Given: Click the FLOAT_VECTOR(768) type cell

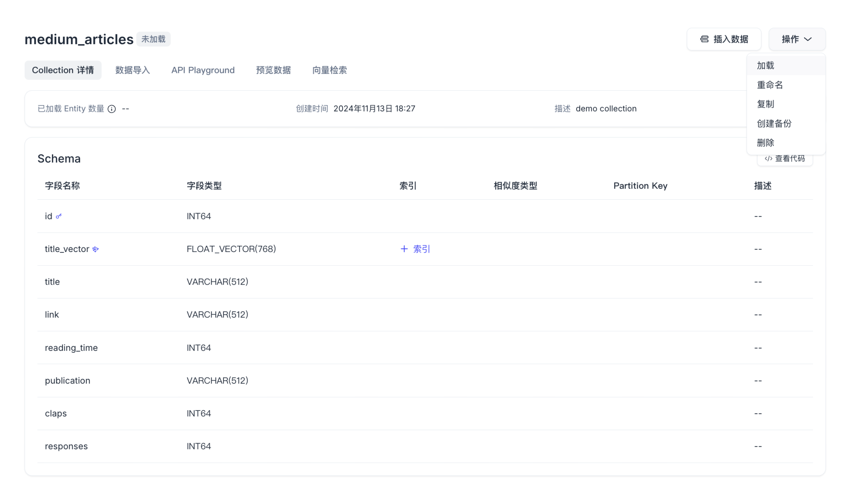Looking at the screenshot, I should 231,249.
